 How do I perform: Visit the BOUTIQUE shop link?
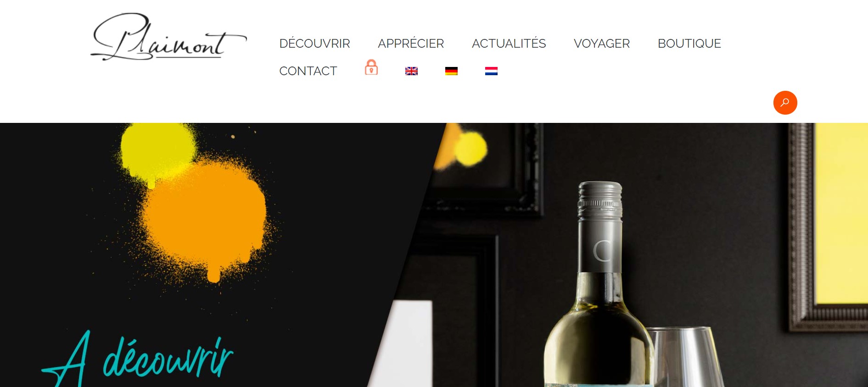[689, 44]
